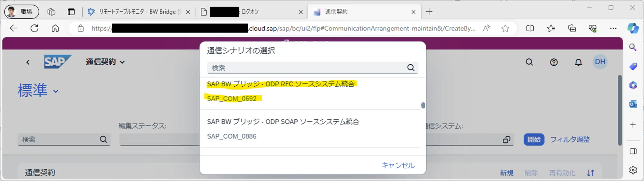The width and height of the screenshot is (644, 181).
Task: Open the table sort icon
Action: click(x=591, y=173)
